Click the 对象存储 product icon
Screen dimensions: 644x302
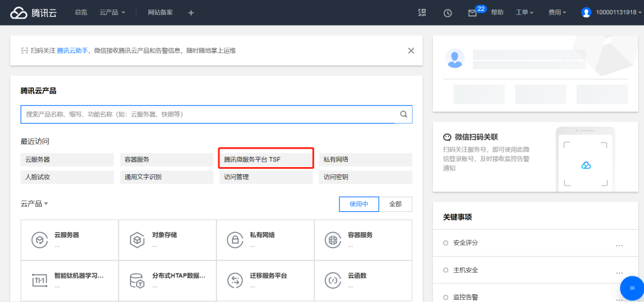[x=137, y=239]
